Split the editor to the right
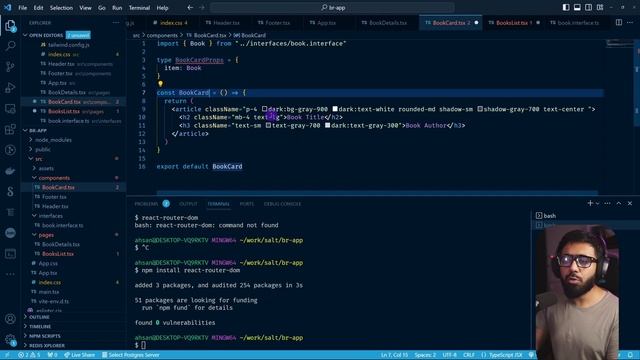 pos(619,22)
